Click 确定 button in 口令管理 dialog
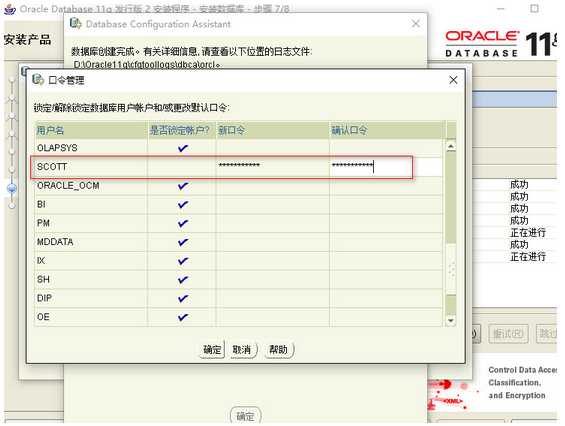Screen dimensions: 565x426 pyautogui.click(x=212, y=349)
